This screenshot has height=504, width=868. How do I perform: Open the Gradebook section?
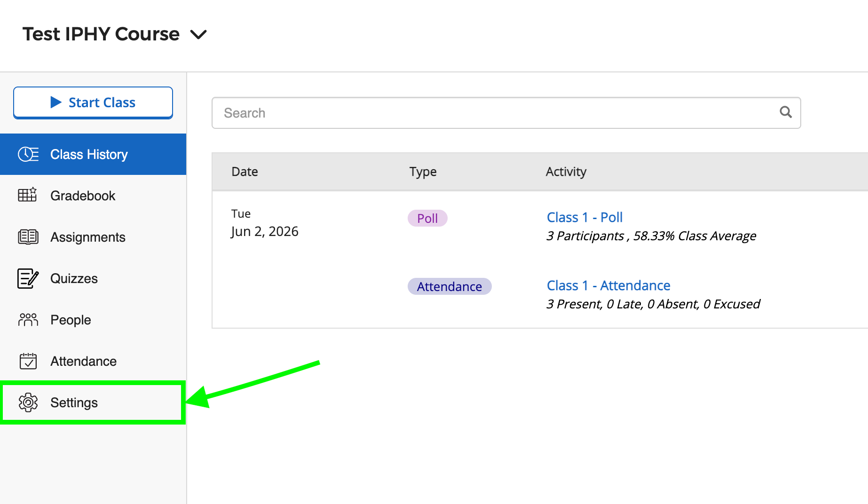tap(93, 196)
